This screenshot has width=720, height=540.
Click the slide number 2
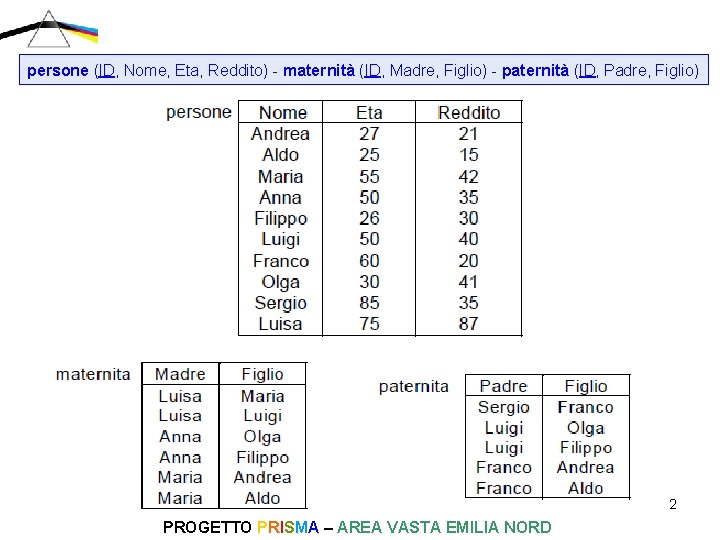point(673,504)
